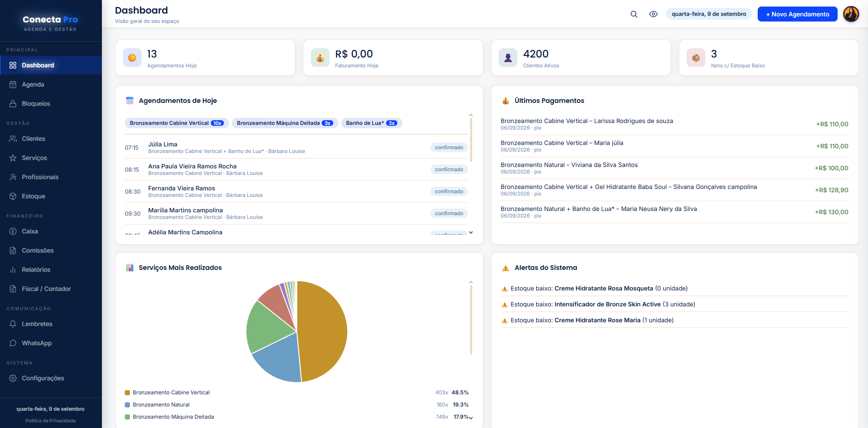Click the Estoque box icon in sidebar

point(13,196)
